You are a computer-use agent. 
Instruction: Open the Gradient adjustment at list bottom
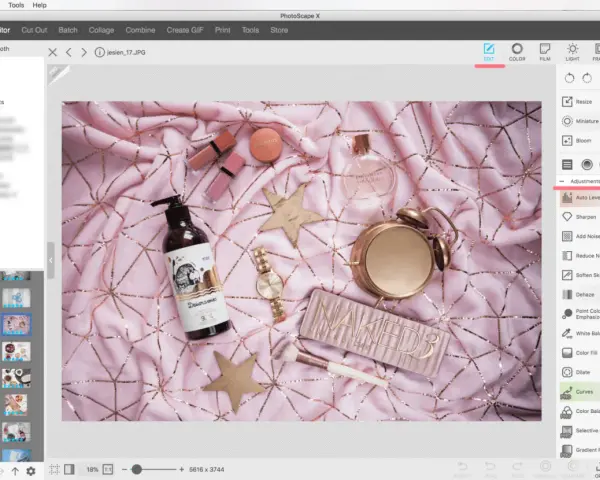[x=580, y=450]
